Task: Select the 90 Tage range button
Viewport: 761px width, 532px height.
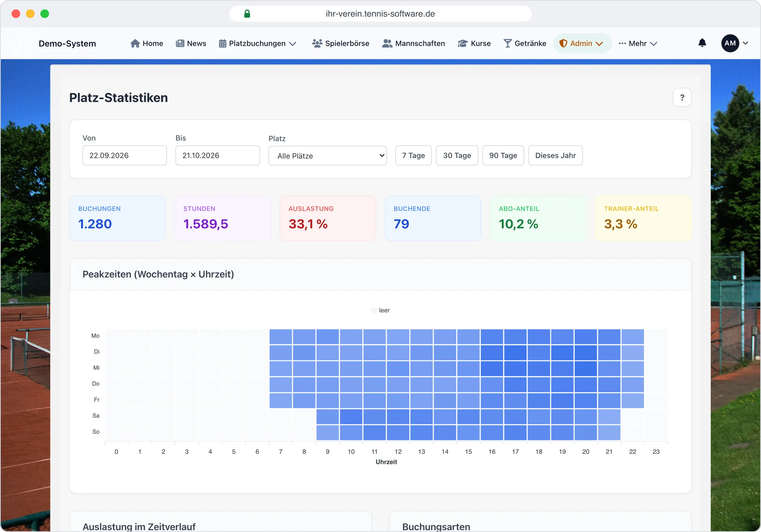Action: (503, 155)
